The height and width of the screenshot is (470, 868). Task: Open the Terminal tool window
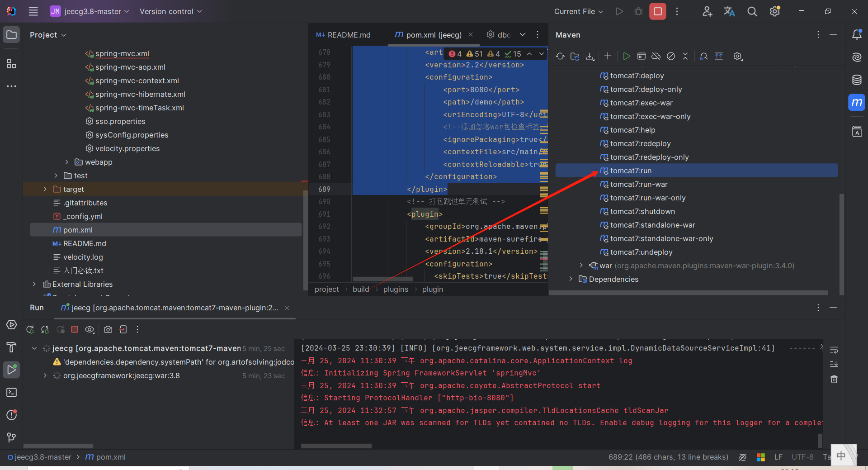click(11, 392)
